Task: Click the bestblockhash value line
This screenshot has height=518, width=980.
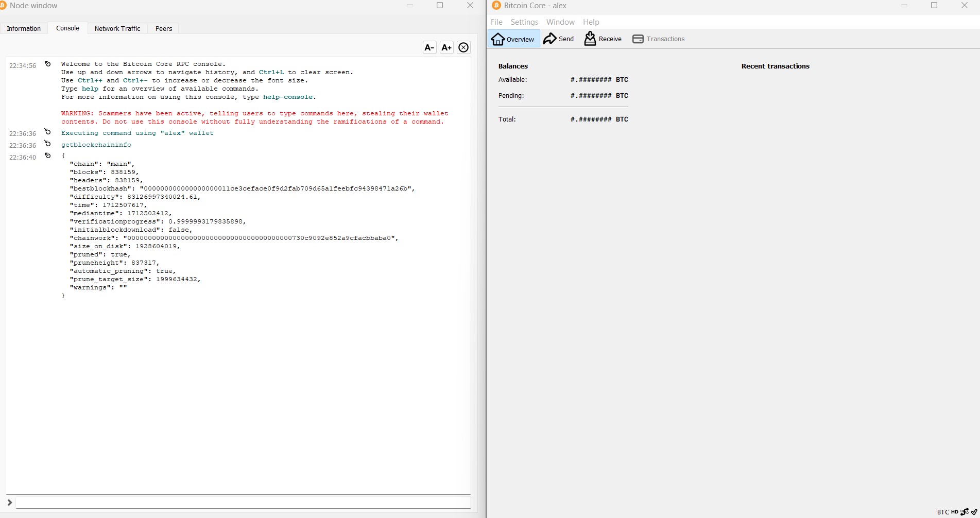Action: (243, 188)
